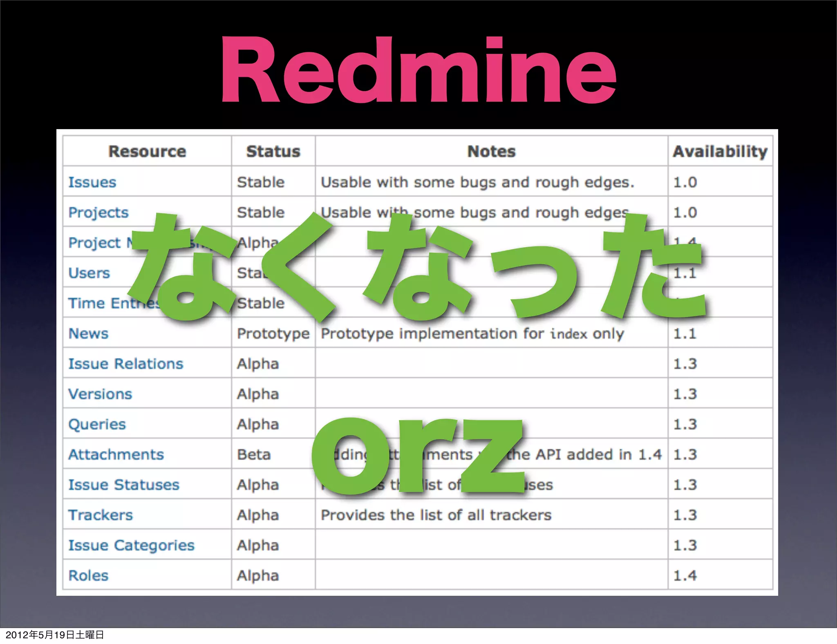Viewport: 837px width, 644px height.
Task: Click the Status column header
Action: point(273,151)
